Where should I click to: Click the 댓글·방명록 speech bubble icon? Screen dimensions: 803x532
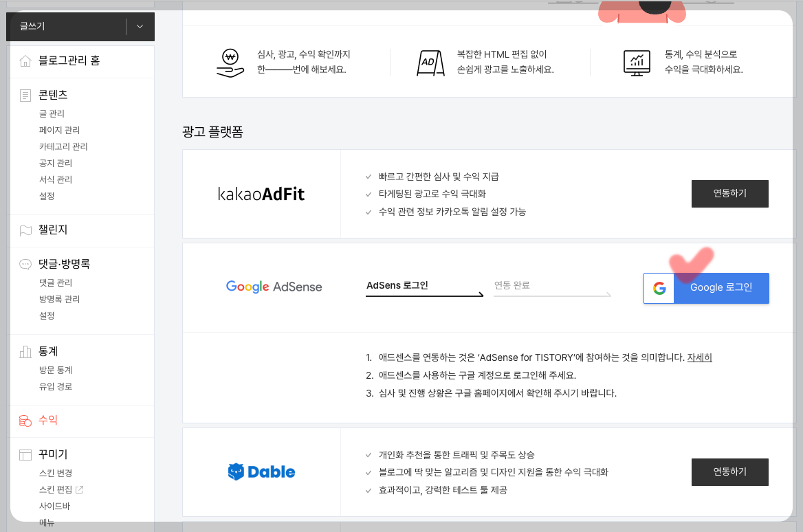point(27,263)
